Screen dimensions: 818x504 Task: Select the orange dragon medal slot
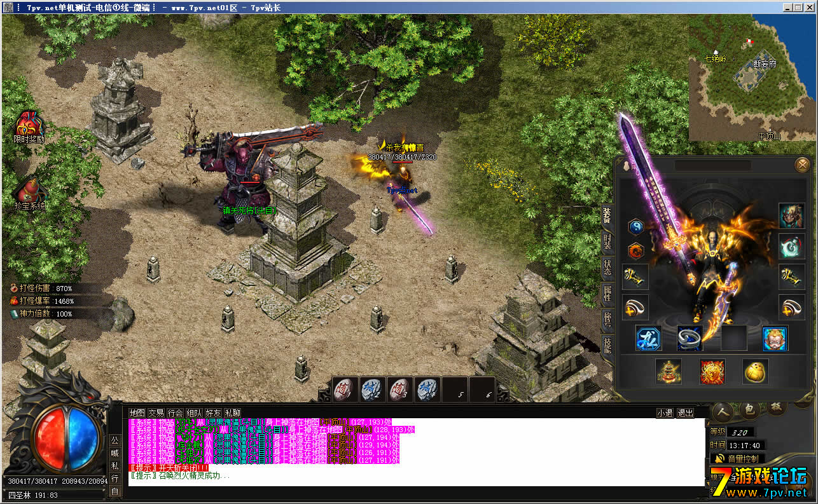click(x=635, y=251)
